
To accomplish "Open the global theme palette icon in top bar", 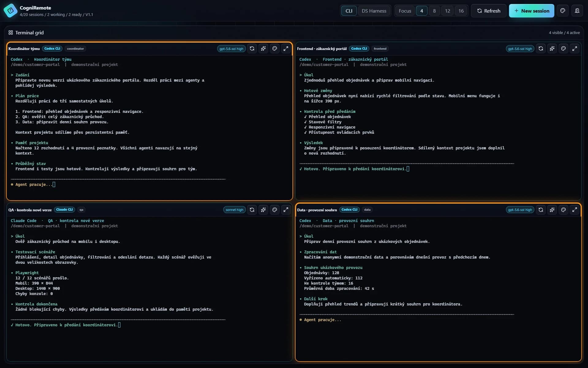I will pos(563,11).
